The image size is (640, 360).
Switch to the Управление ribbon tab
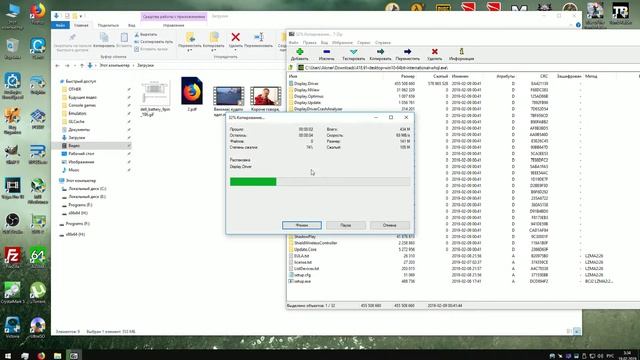173,25
